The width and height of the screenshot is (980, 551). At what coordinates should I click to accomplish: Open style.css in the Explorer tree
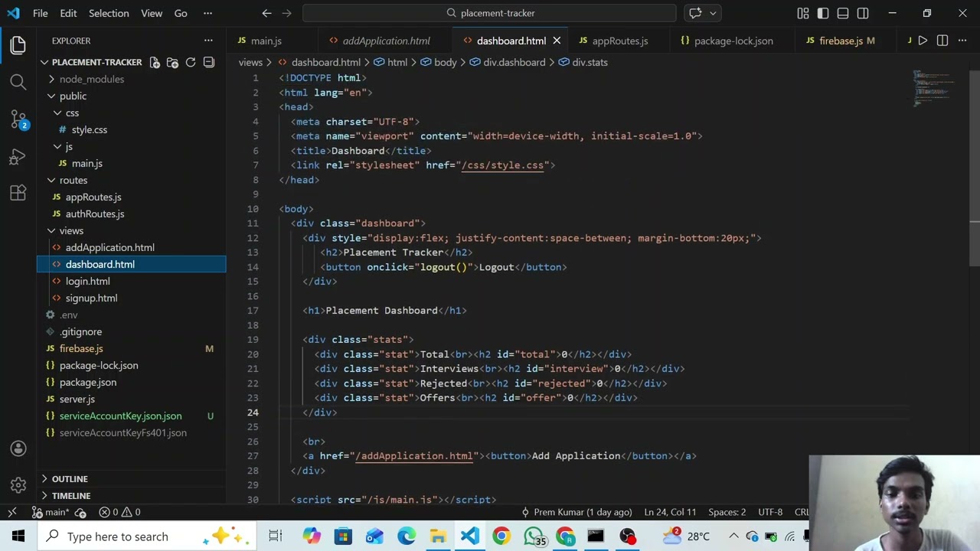[x=90, y=129]
